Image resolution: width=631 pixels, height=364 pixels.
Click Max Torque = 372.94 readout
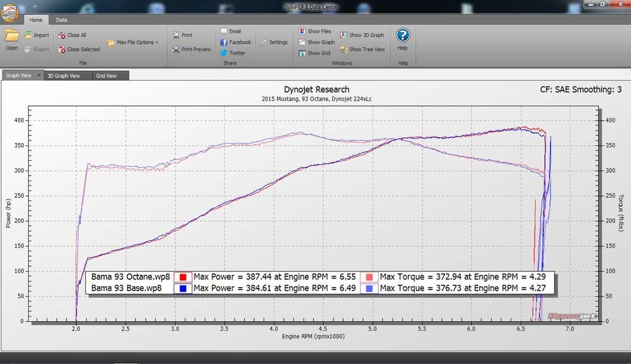tap(463, 277)
